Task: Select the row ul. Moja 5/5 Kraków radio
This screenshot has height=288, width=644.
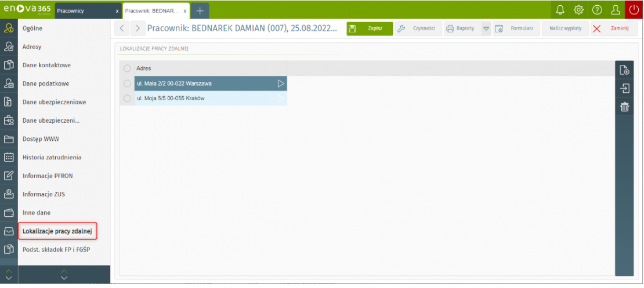Action: click(127, 99)
